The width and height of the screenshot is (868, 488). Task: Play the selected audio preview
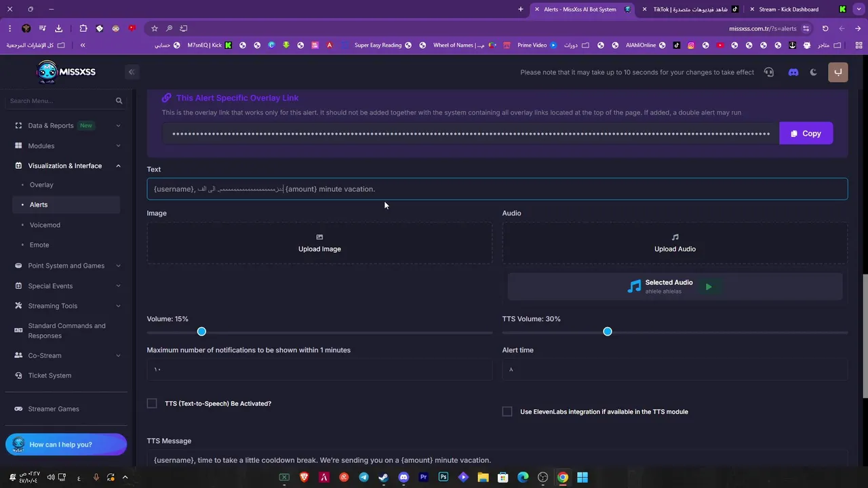tap(709, 287)
